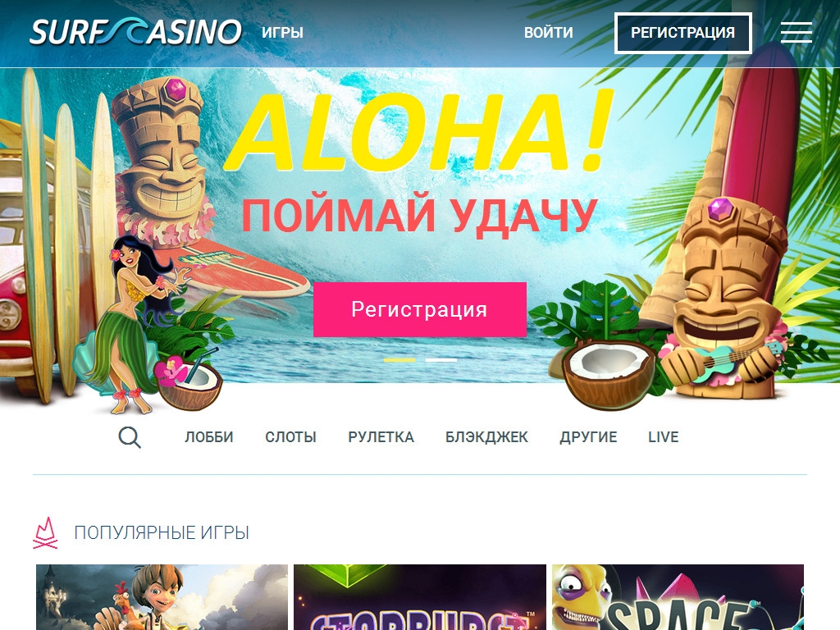Open the boy with chicken game thumbnail
Screen dimensions: 840x630
162,597
